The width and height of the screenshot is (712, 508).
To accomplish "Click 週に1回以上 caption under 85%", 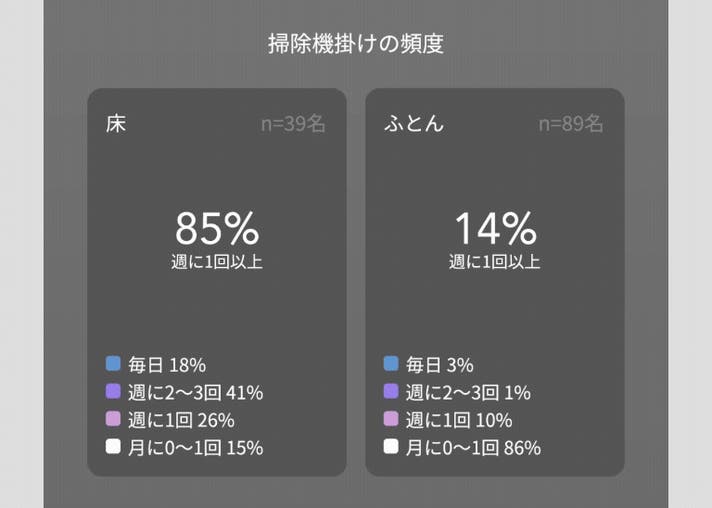I will (217, 262).
